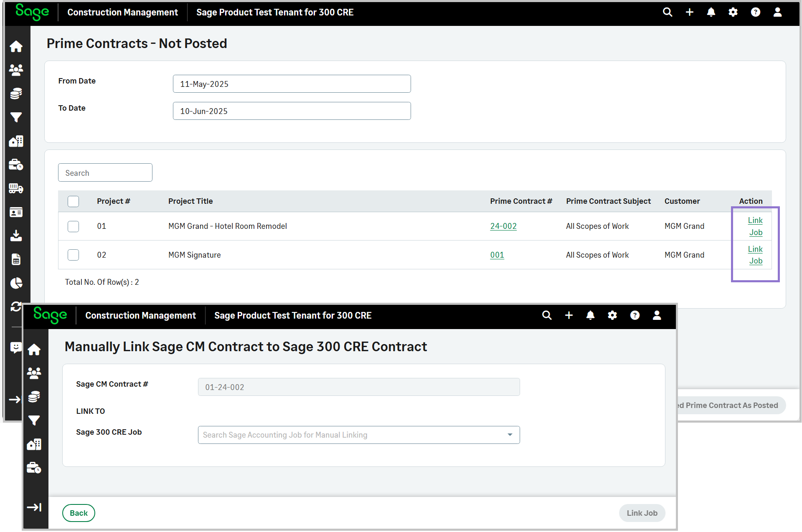Viewport: 802px width, 532px height.
Task: Click Link Job for contract 001
Action: (x=755, y=255)
